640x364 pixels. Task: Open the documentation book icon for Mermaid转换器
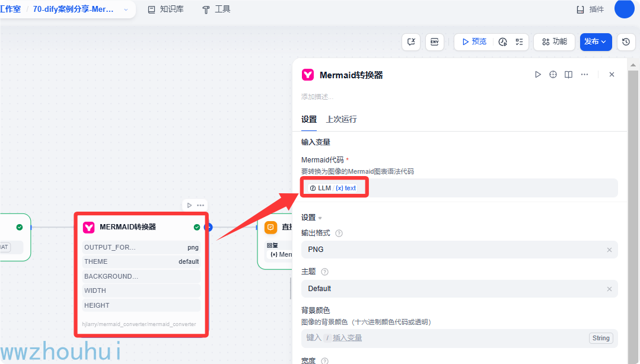coord(568,74)
